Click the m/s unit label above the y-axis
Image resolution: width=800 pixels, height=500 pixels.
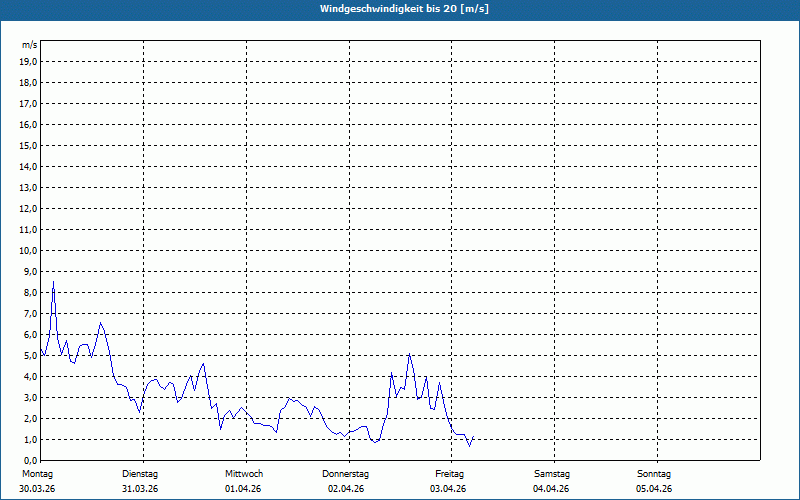pos(30,45)
